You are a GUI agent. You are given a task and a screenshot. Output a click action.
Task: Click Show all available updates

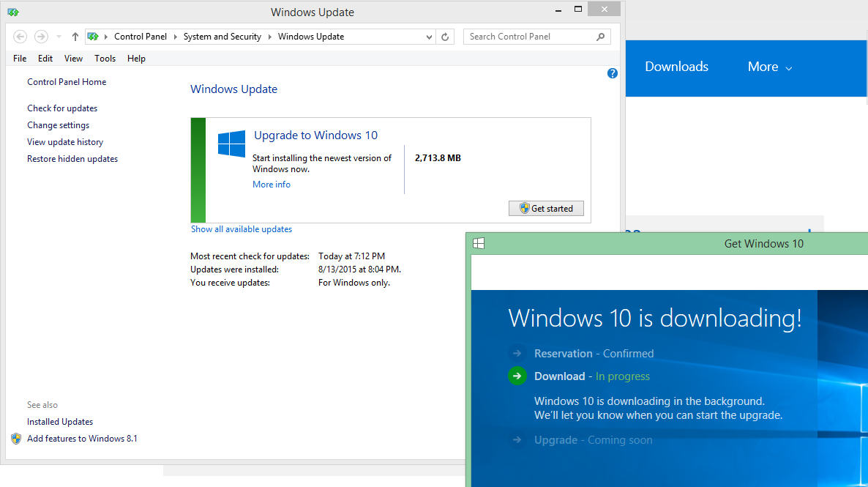pyautogui.click(x=242, y=229)
